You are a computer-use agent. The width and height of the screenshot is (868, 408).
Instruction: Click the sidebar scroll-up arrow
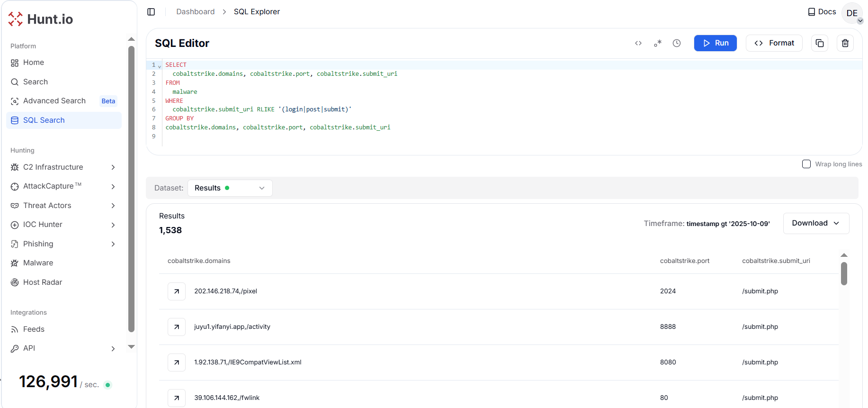coord(132,39)
